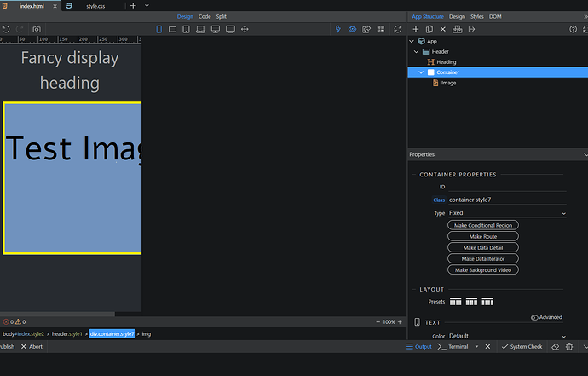Click the four-arrow move icon
Viewport: 588px width, 376px height.
coord(245,29)
